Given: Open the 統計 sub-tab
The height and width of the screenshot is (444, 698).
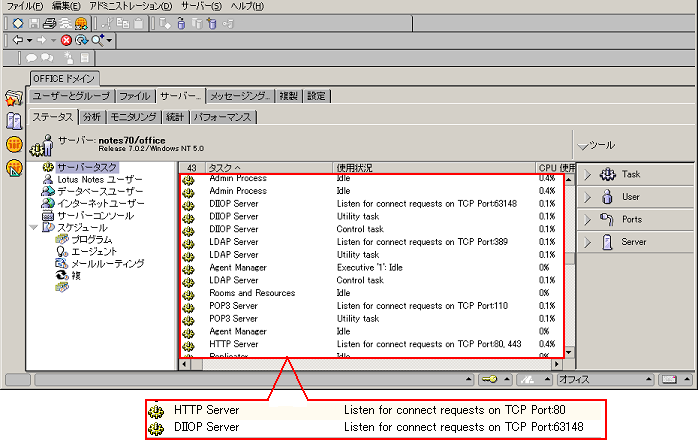Looking at the screenshot, I should [x=175, y=117].
